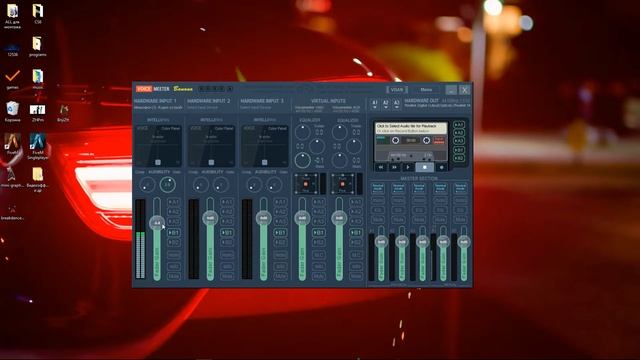Rewind the cassette recorder
Screen dimensions: 640x360
(x=381, y=167)
